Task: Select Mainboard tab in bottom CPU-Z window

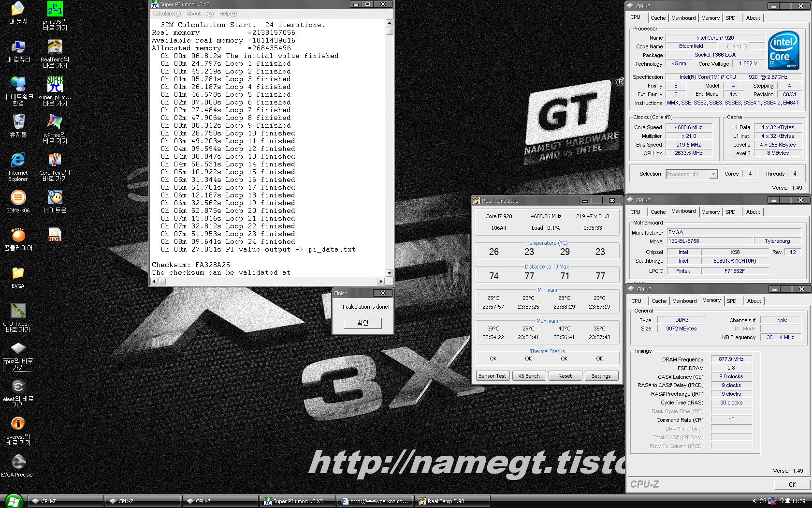Action: 684,301
